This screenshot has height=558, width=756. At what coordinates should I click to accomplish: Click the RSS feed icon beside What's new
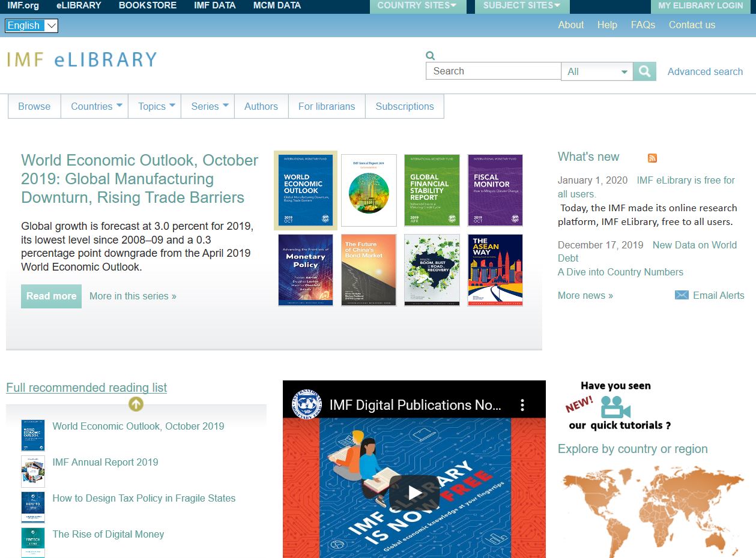[x=652, y=158]
